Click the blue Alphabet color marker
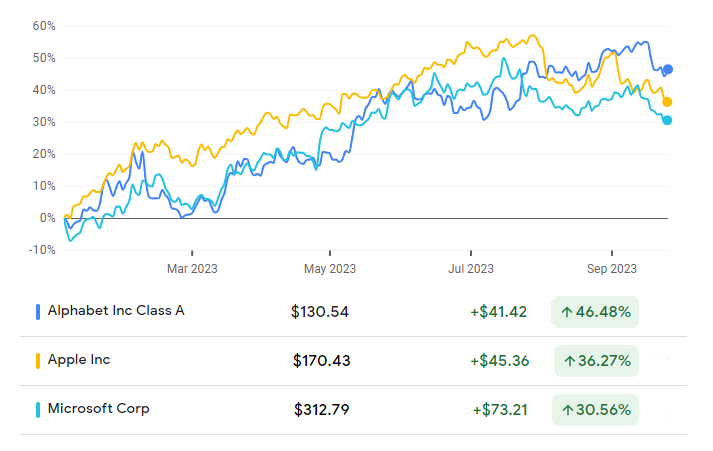 click(38, 311)
